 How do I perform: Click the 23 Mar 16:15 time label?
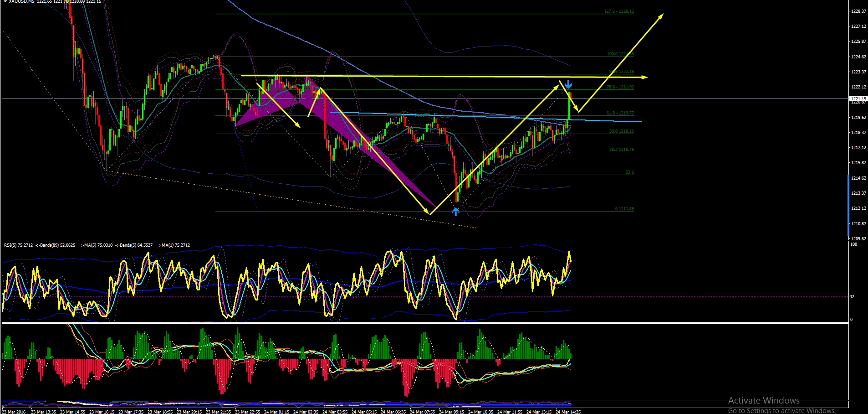click(x=102, y=412)
